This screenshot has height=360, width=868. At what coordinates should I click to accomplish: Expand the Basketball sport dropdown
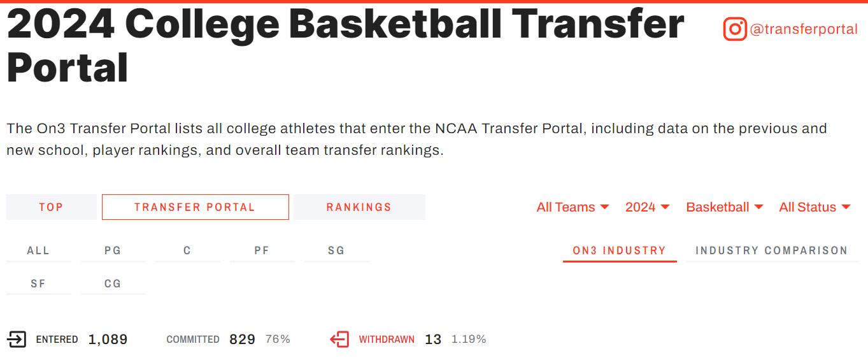click(x=724, y=207)
